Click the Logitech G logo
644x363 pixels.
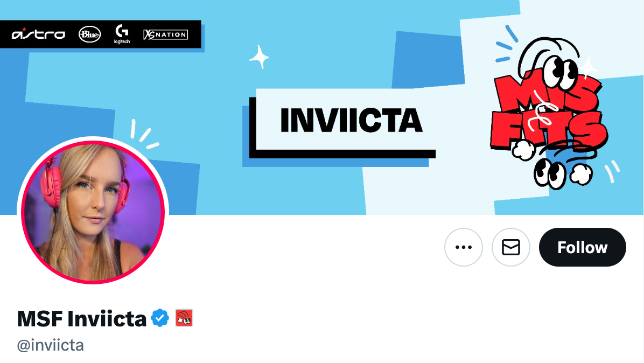pyautogui.click(x=122, y=34)
